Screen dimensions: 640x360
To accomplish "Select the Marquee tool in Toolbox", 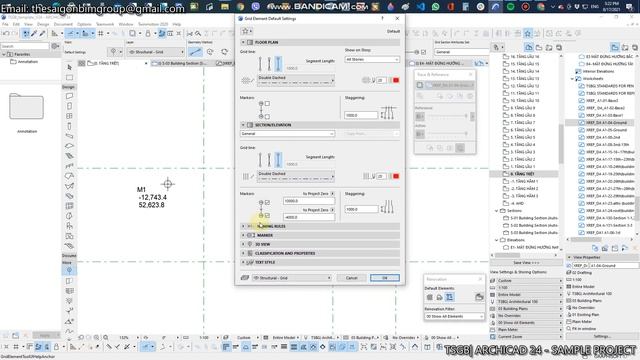I will 69,78.
